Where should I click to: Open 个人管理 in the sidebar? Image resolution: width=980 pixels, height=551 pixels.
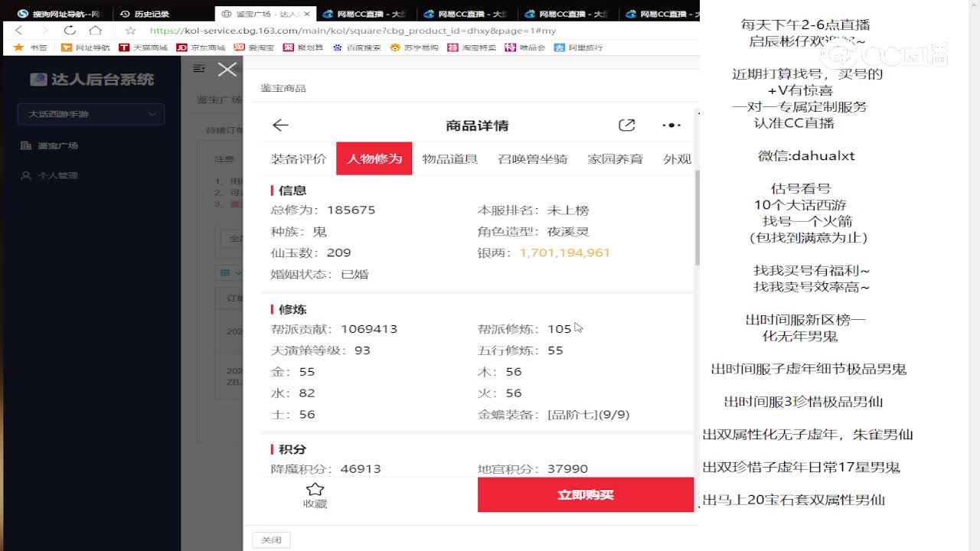coord(51,175)
